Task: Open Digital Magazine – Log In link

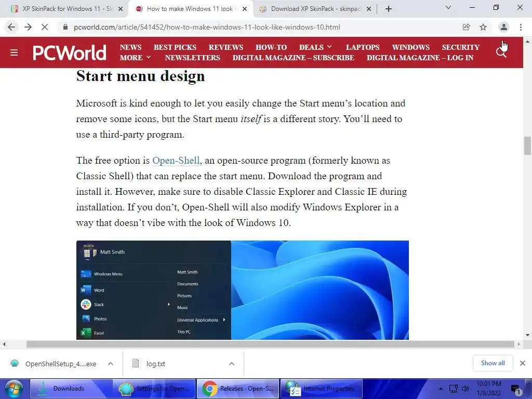Action: click(420, 58)
